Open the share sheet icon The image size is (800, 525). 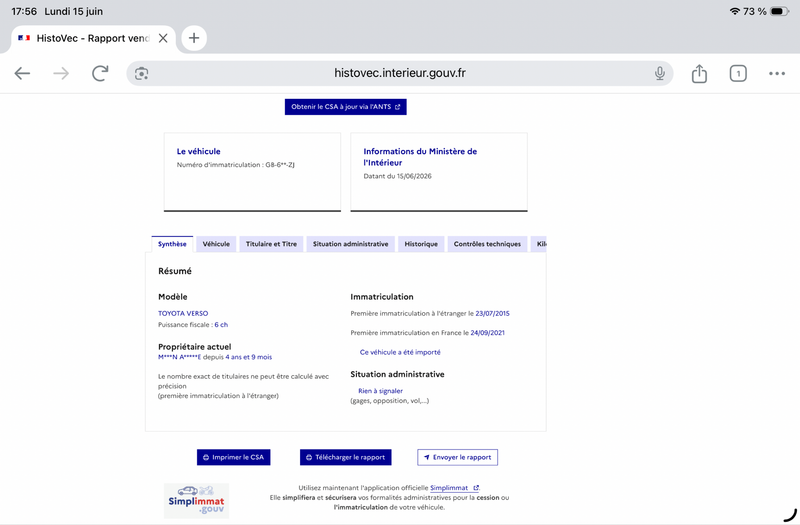click(x=699, y=73)
